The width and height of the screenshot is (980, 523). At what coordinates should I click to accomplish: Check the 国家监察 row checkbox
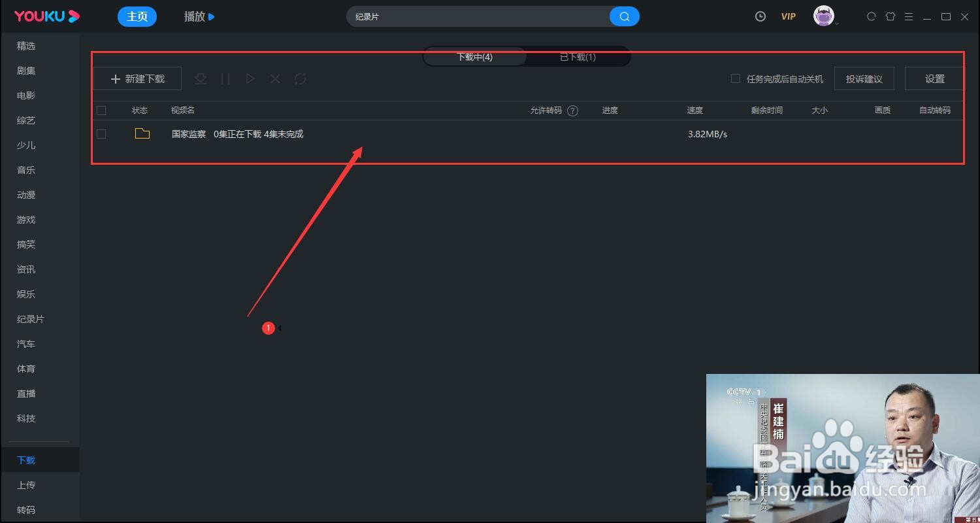(101, 133)
